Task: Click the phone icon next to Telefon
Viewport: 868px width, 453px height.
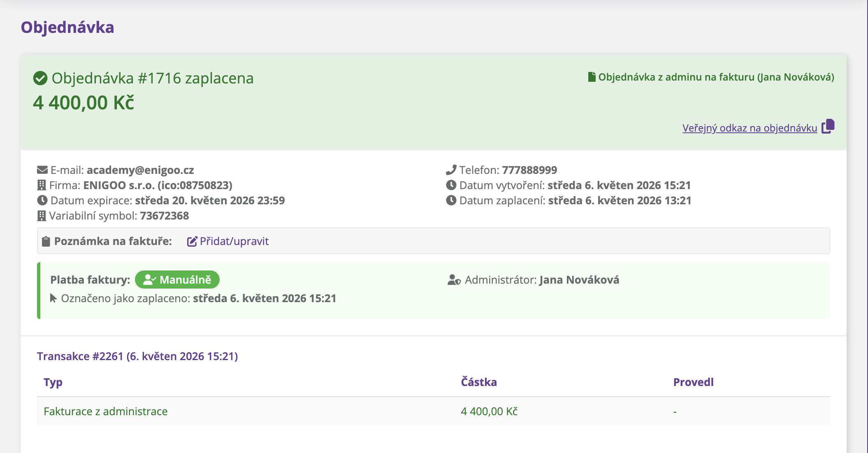Action: (x=451, y=170)
